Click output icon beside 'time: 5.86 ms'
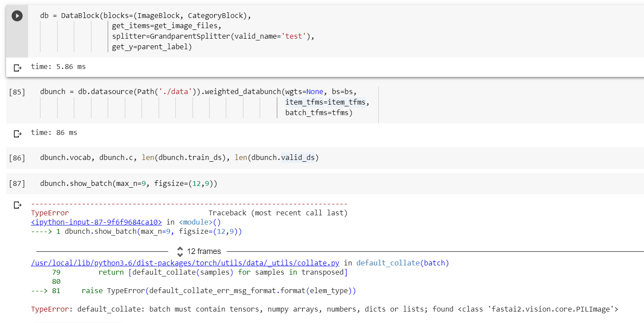Image resolution: width=644 pixels, height=323 pixels. coord(18,68)
